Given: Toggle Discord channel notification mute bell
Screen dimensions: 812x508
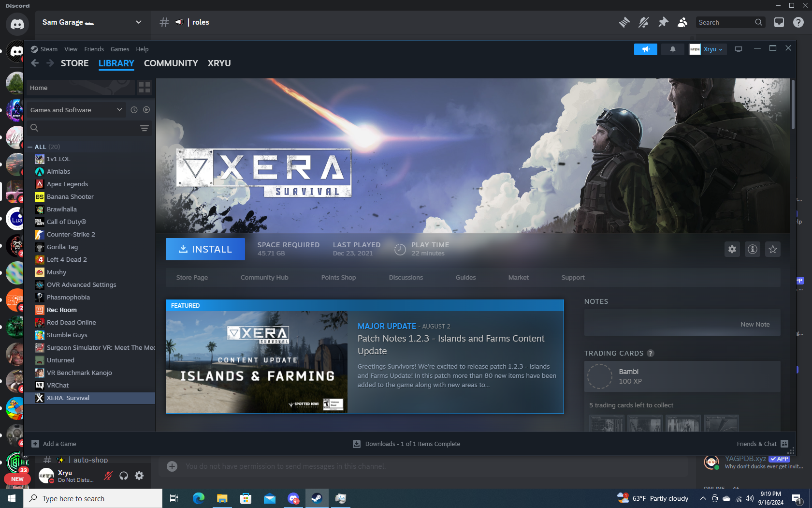Looking at the screenshot, I should (644, 22).
